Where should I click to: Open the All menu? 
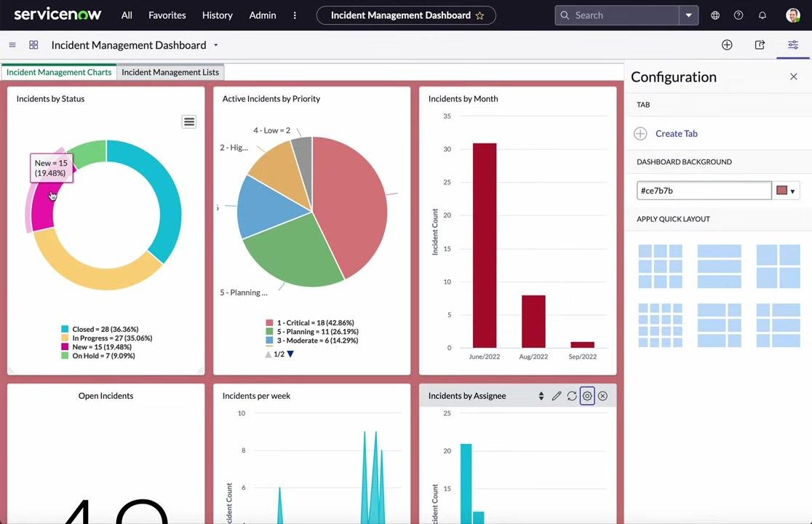coord(127,15)
